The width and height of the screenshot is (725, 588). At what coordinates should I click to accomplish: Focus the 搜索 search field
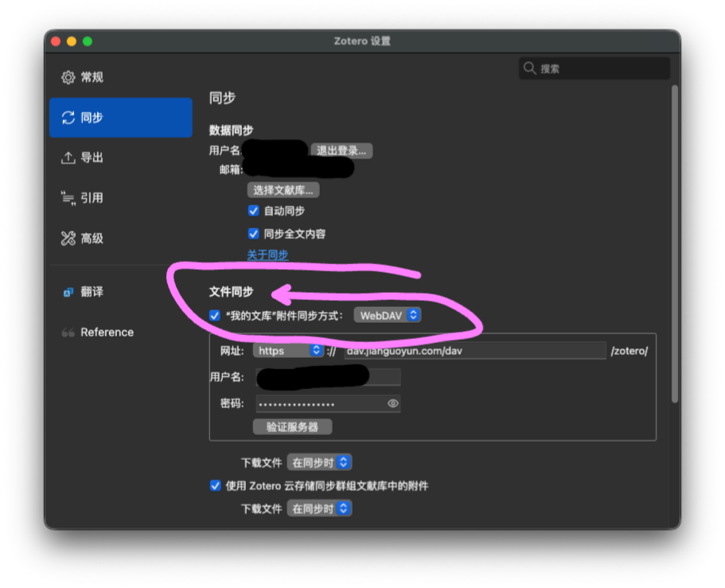[594, 68]
